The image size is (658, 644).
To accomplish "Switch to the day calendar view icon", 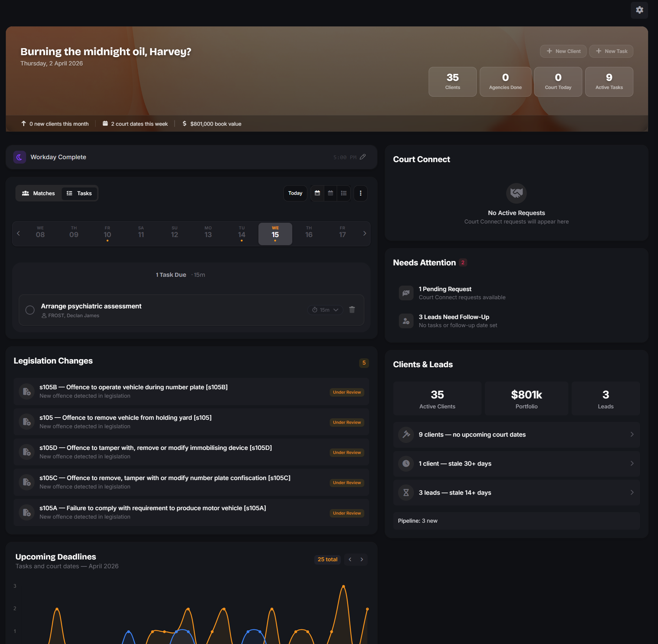I will [317, 193].
